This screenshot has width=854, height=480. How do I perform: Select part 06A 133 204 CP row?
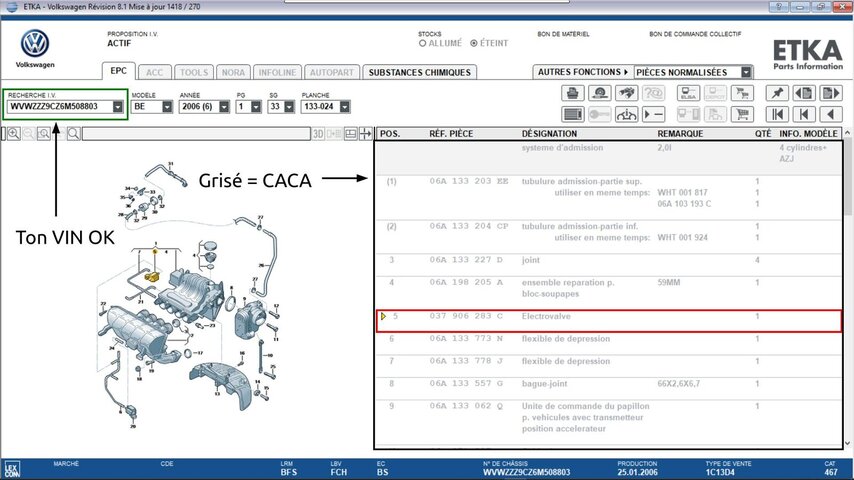[609, 236]
